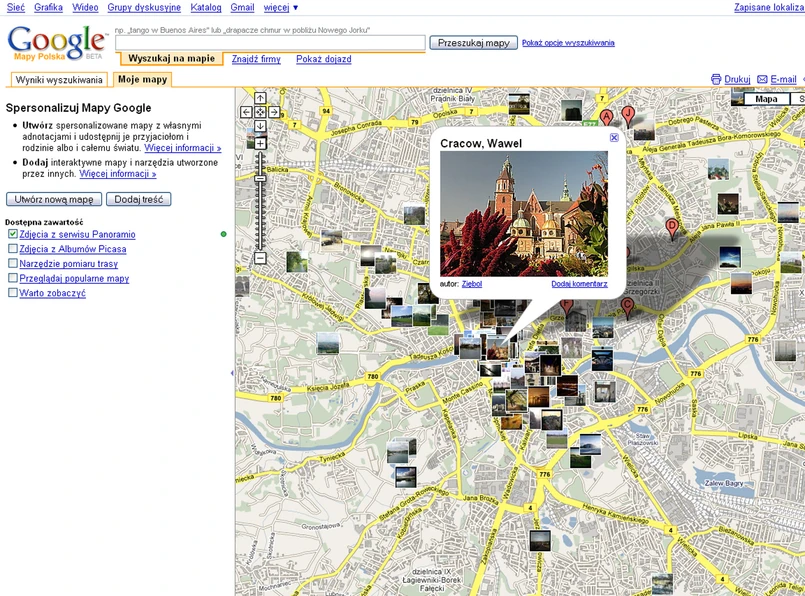Expand 'Pokaż opcje wyszukiwania' search options
Image resolution: width=805 pixels, height=596 pixels.
point(568,43)
